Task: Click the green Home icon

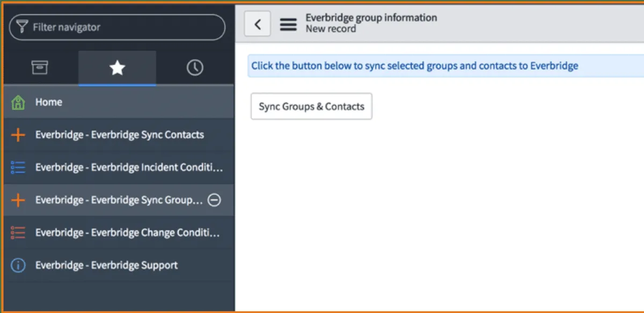Action: click(18, 102)
